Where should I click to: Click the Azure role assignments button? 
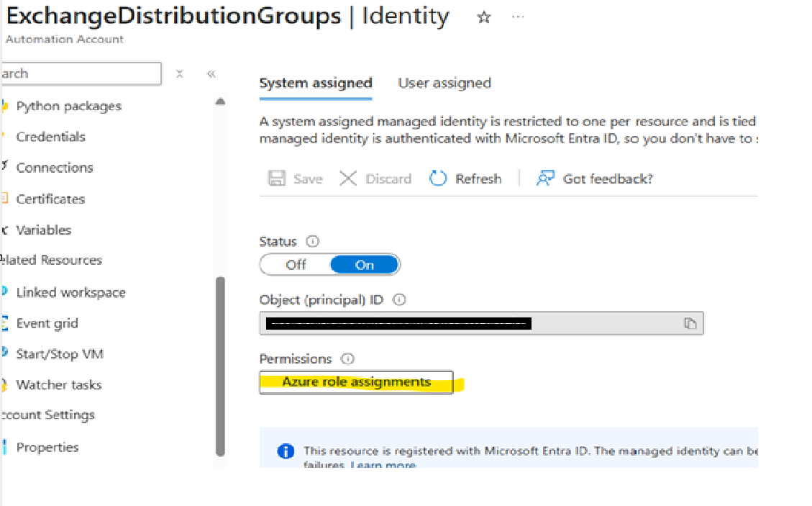coord(356,382)
